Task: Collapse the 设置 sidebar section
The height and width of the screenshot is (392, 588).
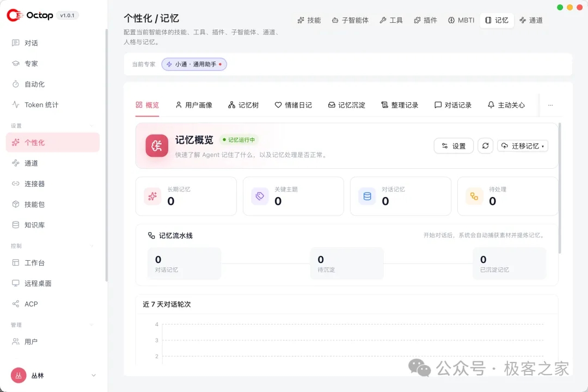Action: (x=92, y=126)
